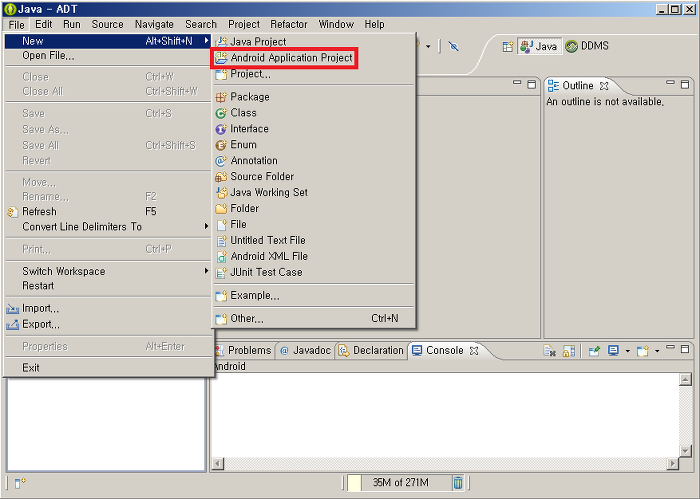
Task: Click the Refresh icon in File menu
Action: (x=12, y=212)
